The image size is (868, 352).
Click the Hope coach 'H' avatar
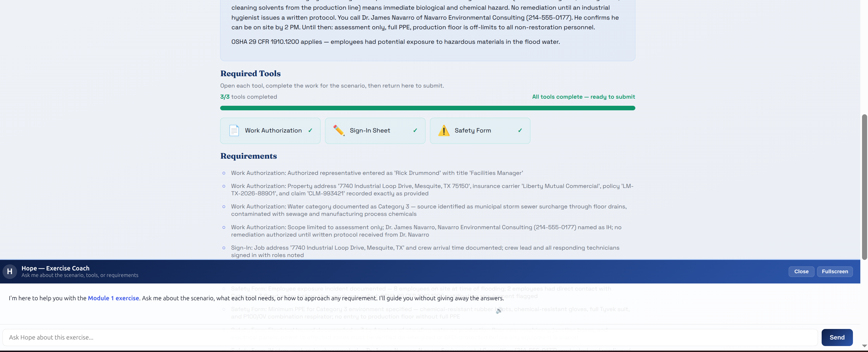coord(10,272)
